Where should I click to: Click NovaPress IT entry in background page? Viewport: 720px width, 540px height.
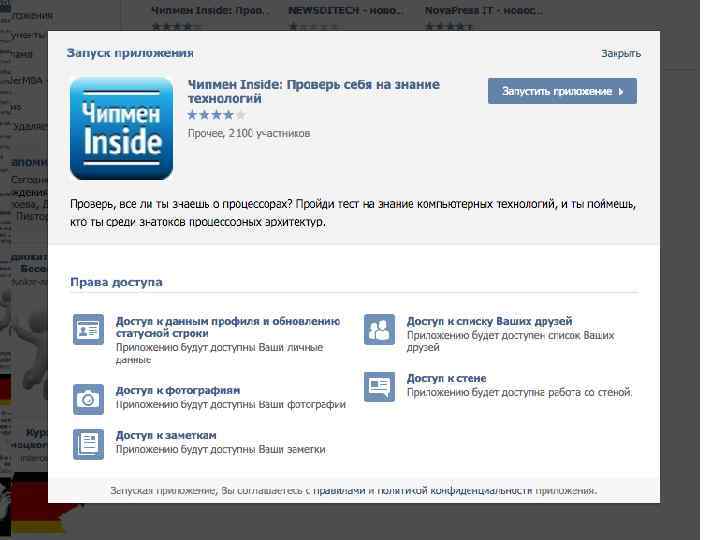tap(483, 11)
